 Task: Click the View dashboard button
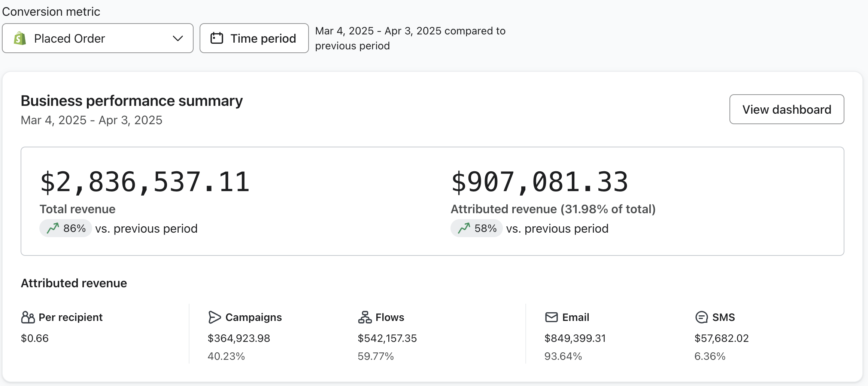(x=787, y=109)
